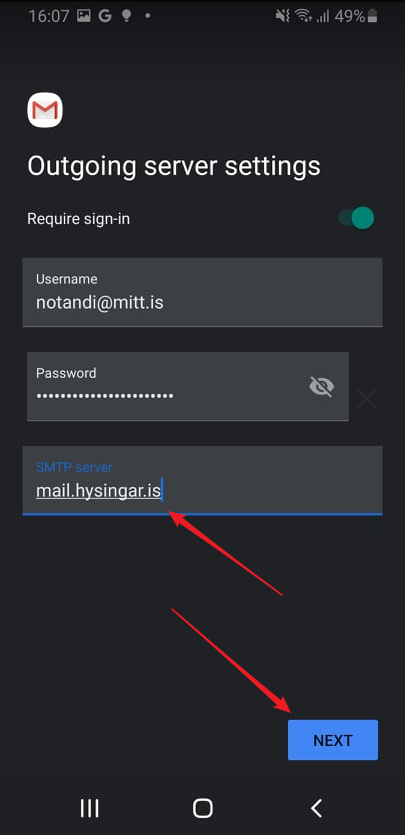The image size is (405, 835).
Task: Clear password with the X icon
Action: 367,399
